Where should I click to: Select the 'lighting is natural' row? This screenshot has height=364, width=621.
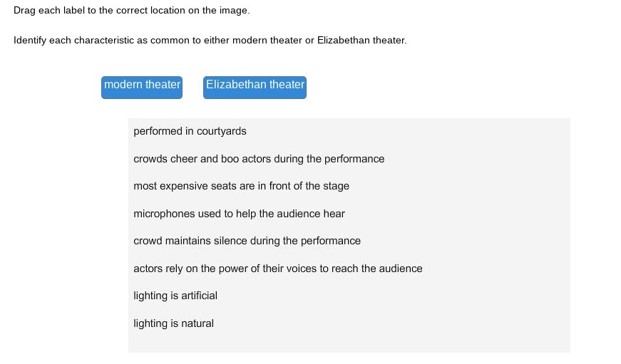pyautogui.click(x=173, y=323)
